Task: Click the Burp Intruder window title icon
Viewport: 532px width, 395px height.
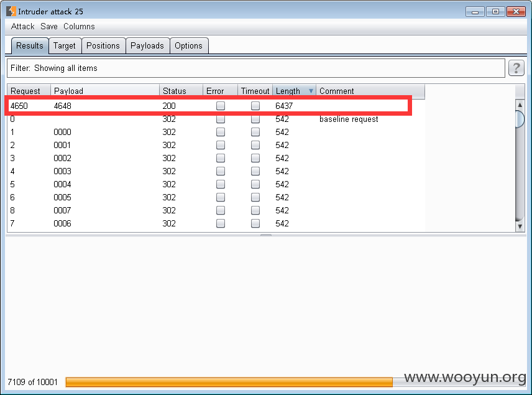Action: (11, 11)
